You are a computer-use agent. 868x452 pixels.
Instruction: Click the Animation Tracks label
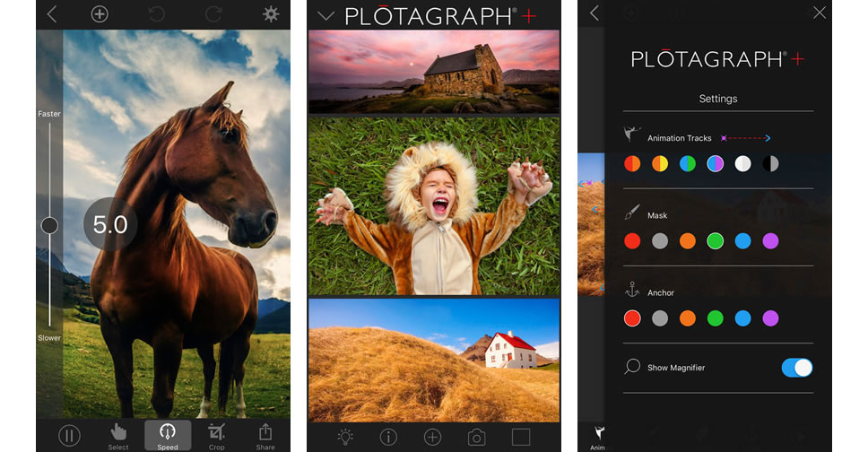click(x=679, y=138)
